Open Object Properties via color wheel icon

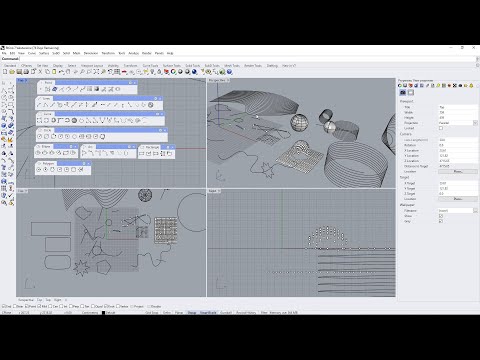[173, 72]
